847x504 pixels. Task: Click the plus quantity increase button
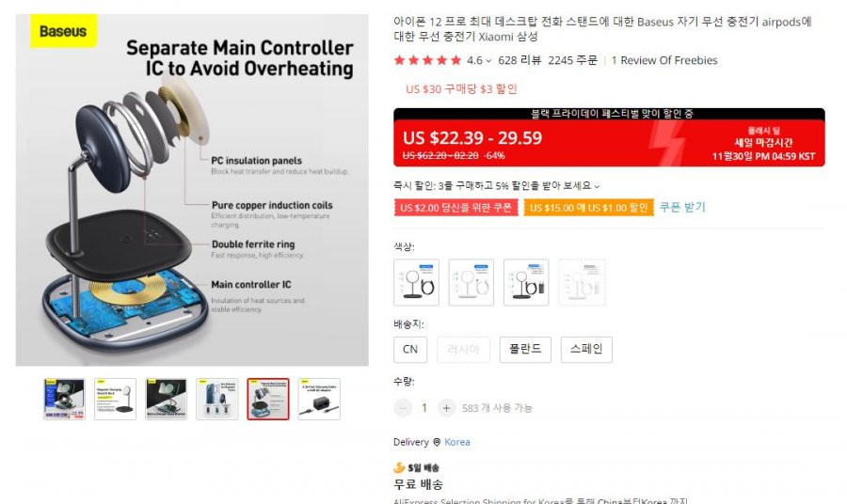pos(446,408)
